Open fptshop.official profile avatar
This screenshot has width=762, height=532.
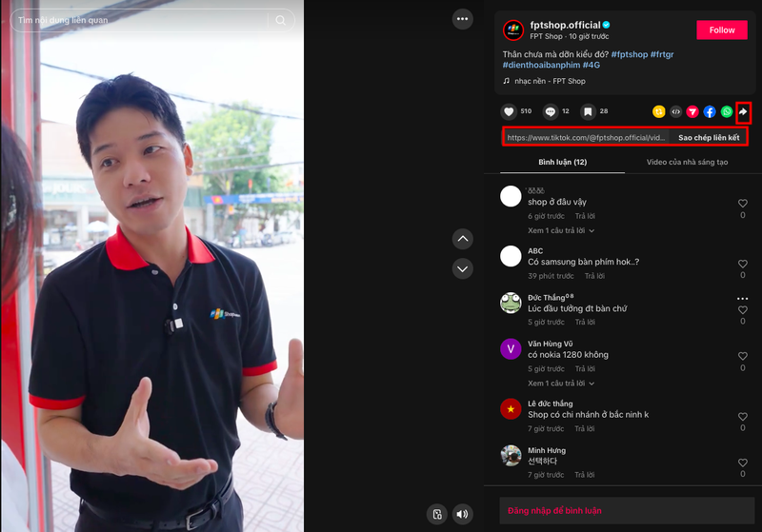point(513,30)
